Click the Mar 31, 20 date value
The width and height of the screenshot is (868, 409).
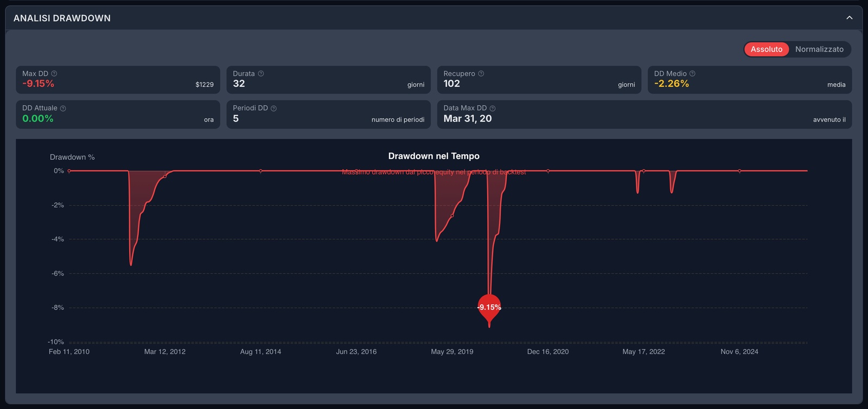click(468, 119)
